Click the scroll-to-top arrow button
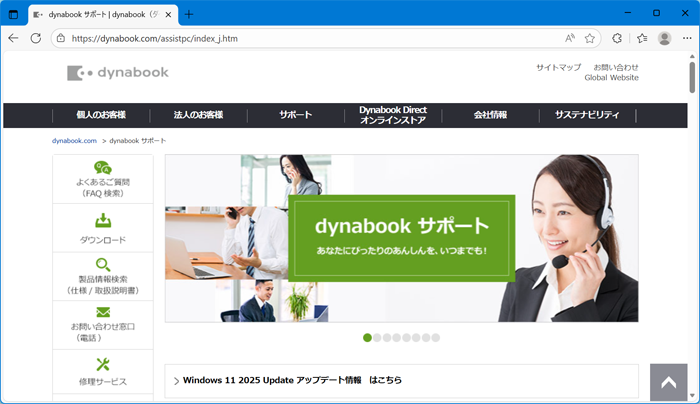 669,383
